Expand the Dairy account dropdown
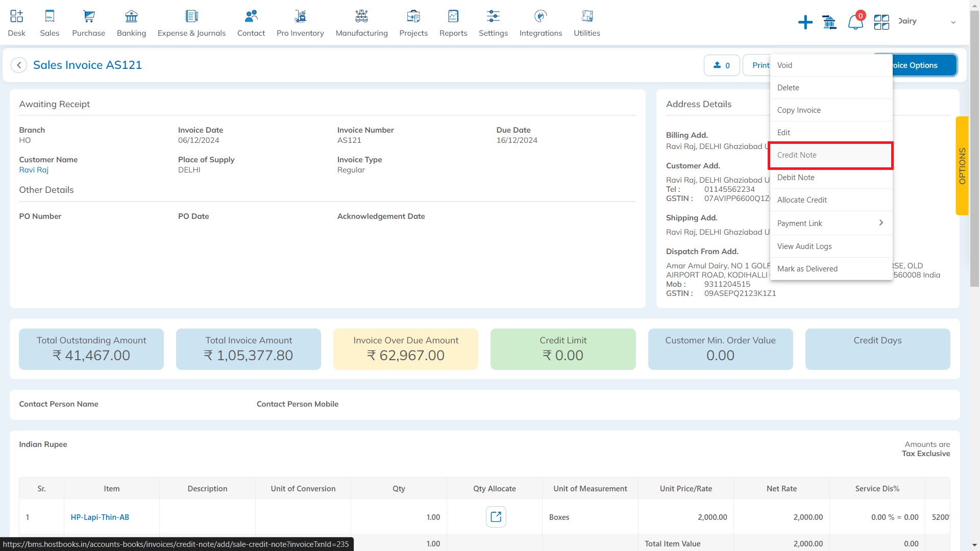Viewport: 980px width, 551px height. click(952, 22)
